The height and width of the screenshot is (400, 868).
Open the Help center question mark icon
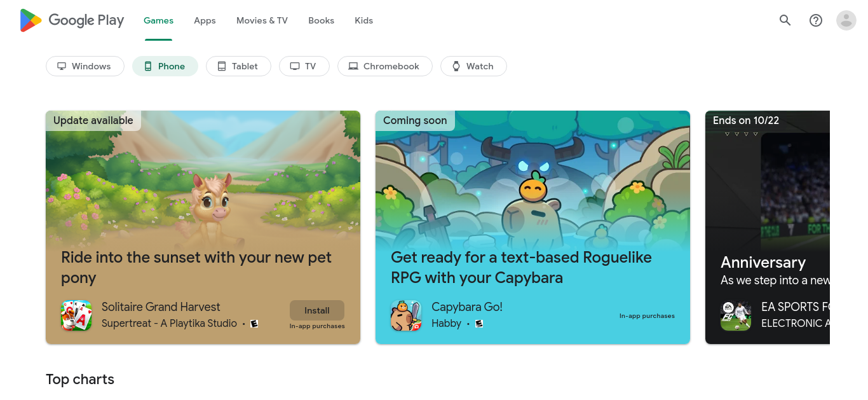tap(816, 20)
